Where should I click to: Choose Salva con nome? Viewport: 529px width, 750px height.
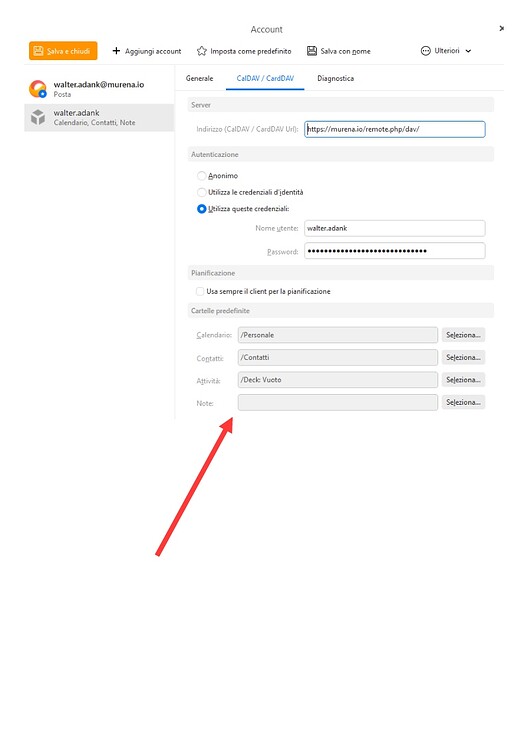tap(339, 51)
